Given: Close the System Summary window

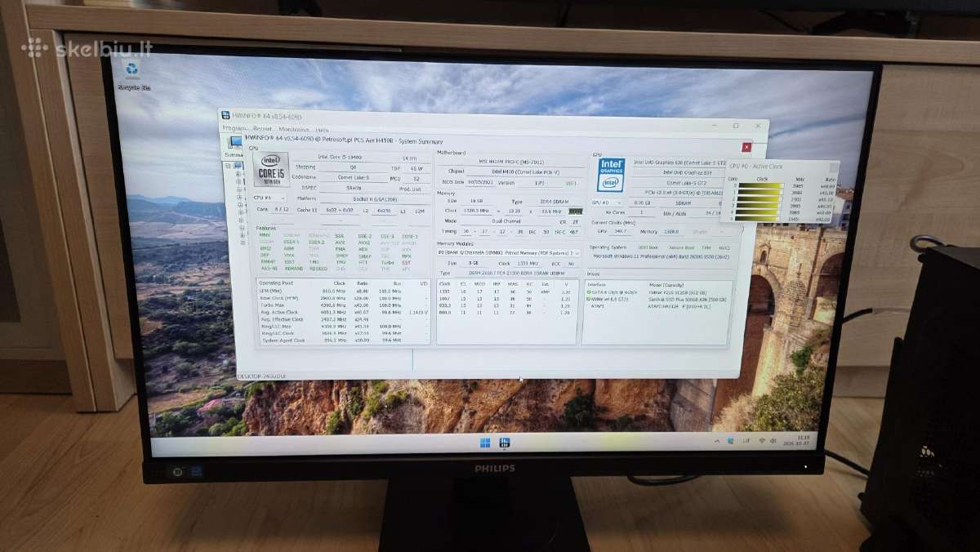Looking at the screenshot, I should (x=746, y=147).
